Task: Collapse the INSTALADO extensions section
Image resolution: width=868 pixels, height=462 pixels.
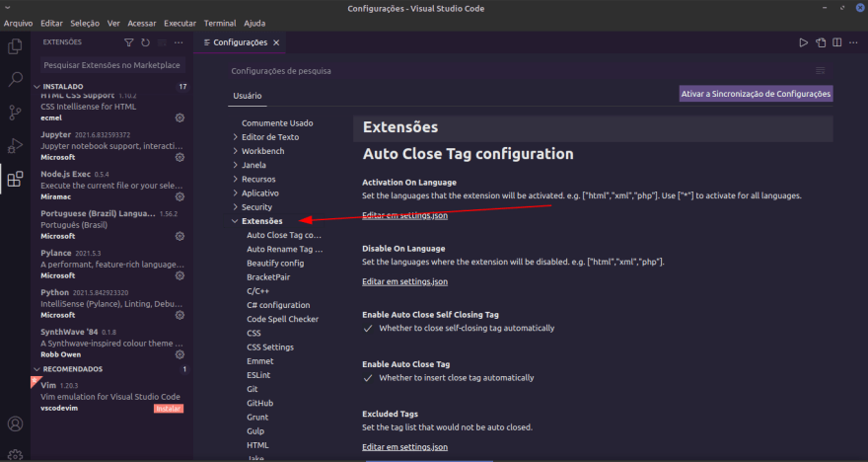Action: point(37,87)
